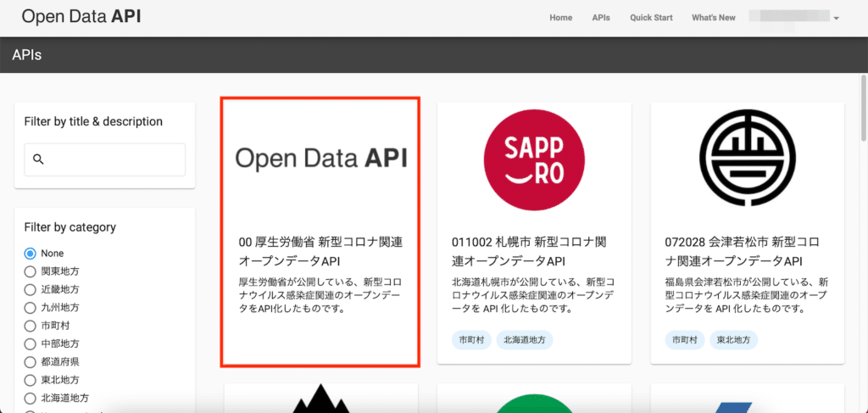The height and width of the screenshot is (413, 868).
Task: Open the Sapporo city logo thumbnail
Action: 534,160
